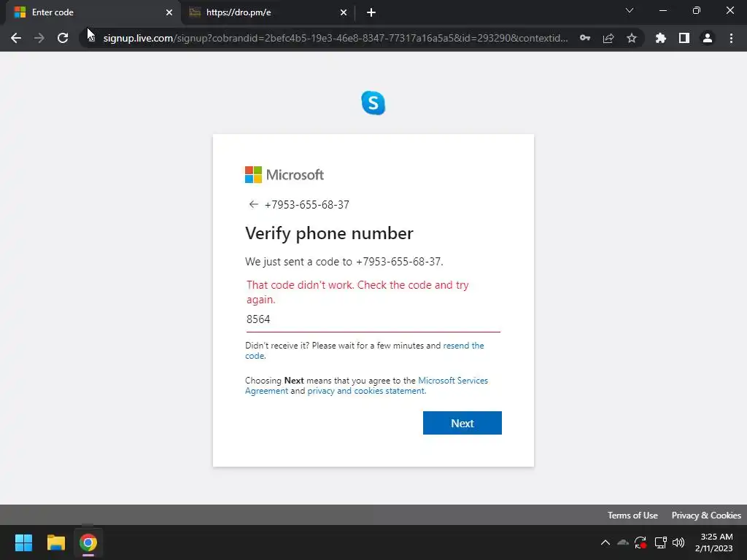Viewport: 747px width, 560px height.
Task: Click the cloud OneDrive tray icon
Action: coord(623,542)
